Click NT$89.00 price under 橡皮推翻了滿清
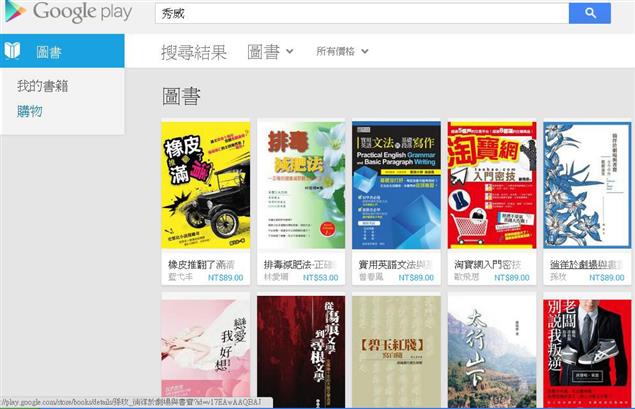This screenshot has height=409, width=635. (x=226, y=278)
